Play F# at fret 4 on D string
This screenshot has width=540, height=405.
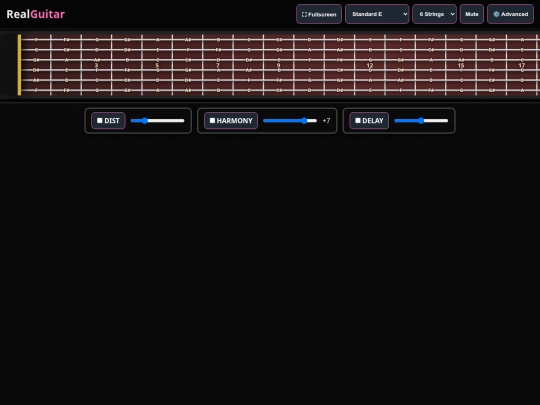coord(127,70)
